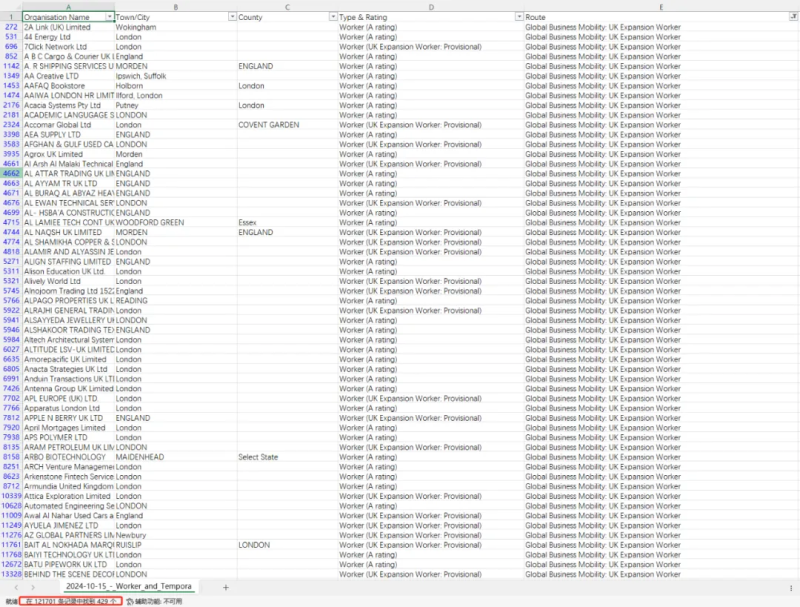Click 'BATU PIPEWORK UK LTD' cell
The height and width of the screenshot is (607, 800).
(x=68, y=564)
